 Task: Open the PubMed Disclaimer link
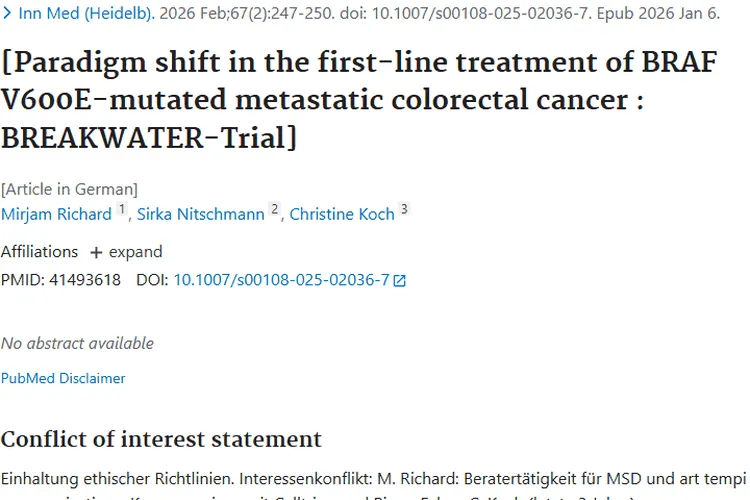[63, 378]
